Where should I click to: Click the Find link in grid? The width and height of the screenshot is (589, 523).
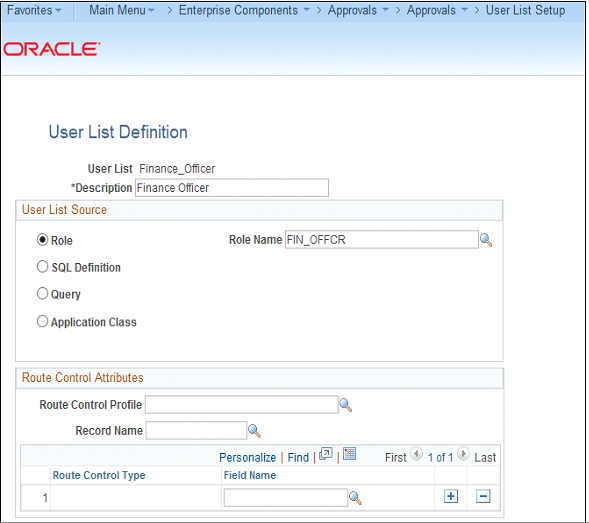298,458
